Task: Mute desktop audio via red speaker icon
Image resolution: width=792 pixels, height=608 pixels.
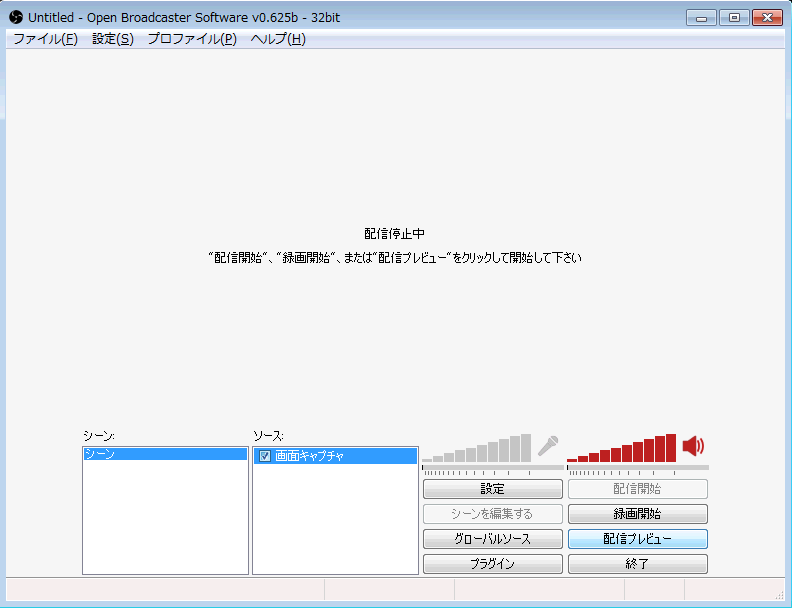Action: pyautogui.click(x=693, y=446)
